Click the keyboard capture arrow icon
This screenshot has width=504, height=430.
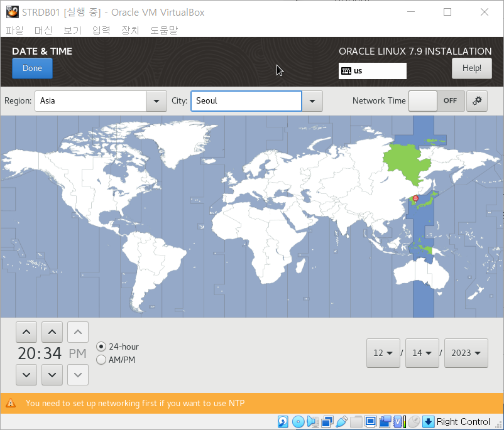(x=428, y=422)
